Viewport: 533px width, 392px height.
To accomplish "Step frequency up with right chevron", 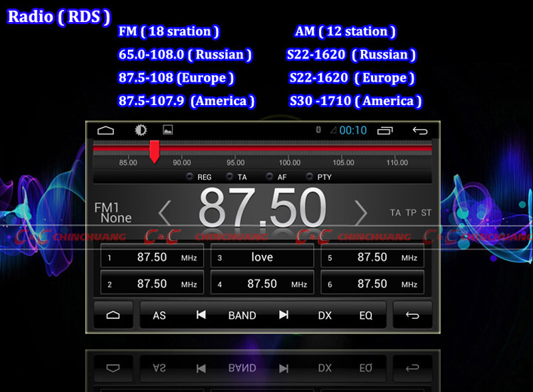I will [360, 213].
